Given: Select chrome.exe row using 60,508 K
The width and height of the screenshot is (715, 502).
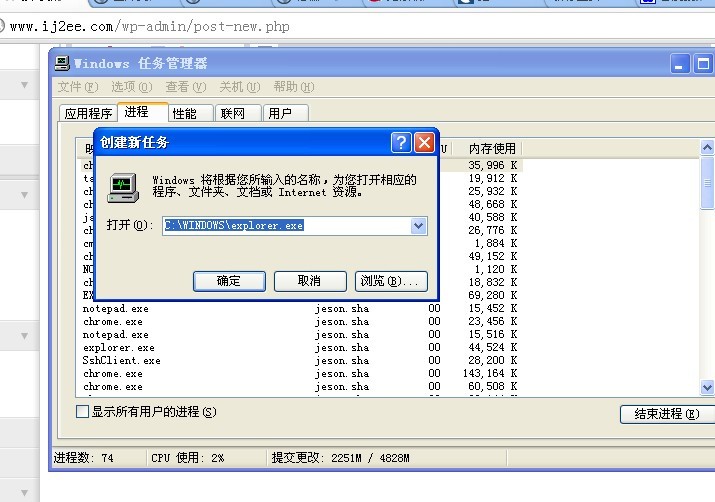Looking at the screenshot, I should click(x=300, y=387).
